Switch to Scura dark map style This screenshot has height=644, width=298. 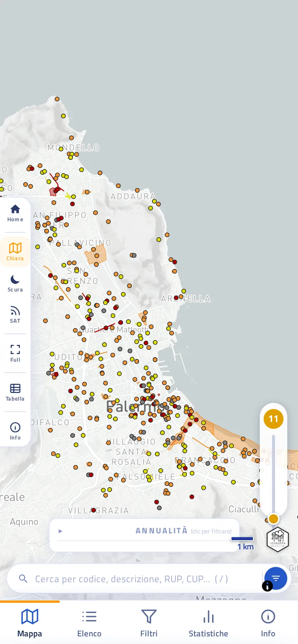[x=15, y=283]
